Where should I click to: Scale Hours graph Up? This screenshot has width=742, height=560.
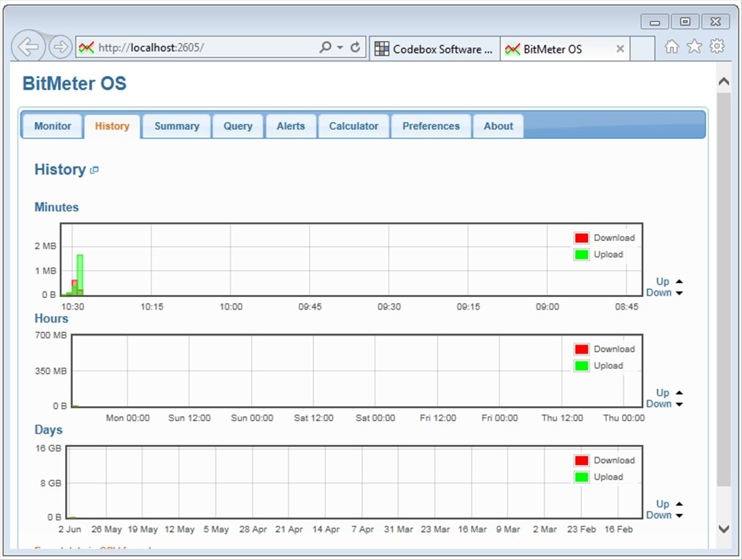662,393
